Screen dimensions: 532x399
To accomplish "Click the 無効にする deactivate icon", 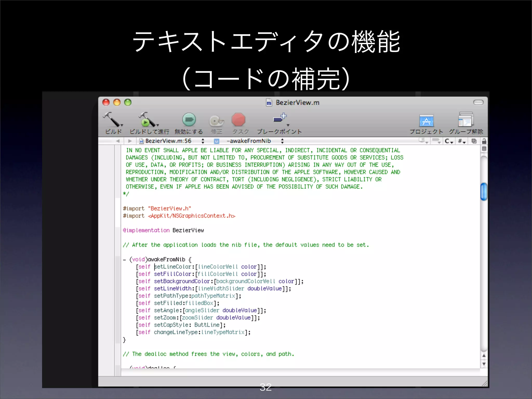I will click(x=189, y=120).
